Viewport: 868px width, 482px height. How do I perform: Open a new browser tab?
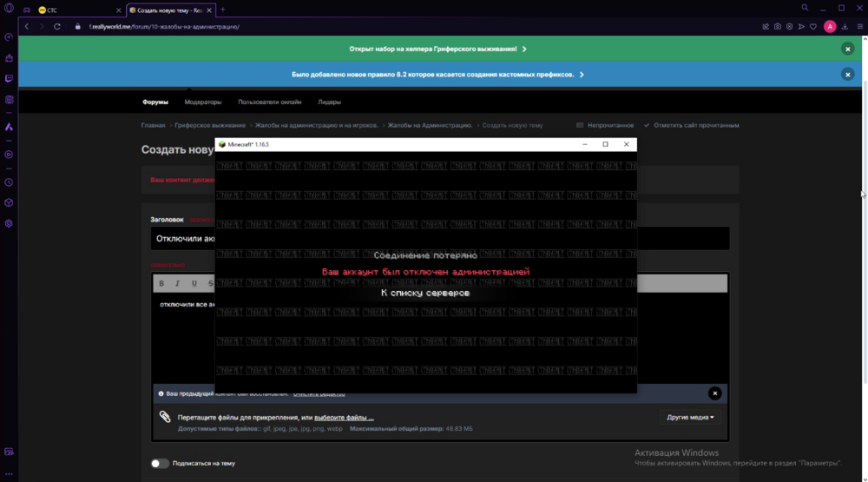[x=223, y=10]
